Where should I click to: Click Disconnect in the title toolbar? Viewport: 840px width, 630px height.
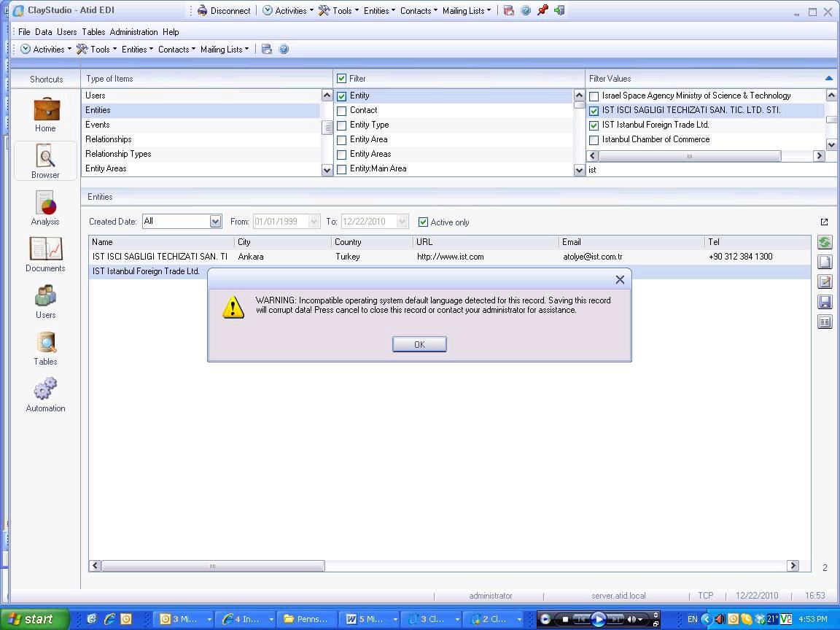click(223, 11)
